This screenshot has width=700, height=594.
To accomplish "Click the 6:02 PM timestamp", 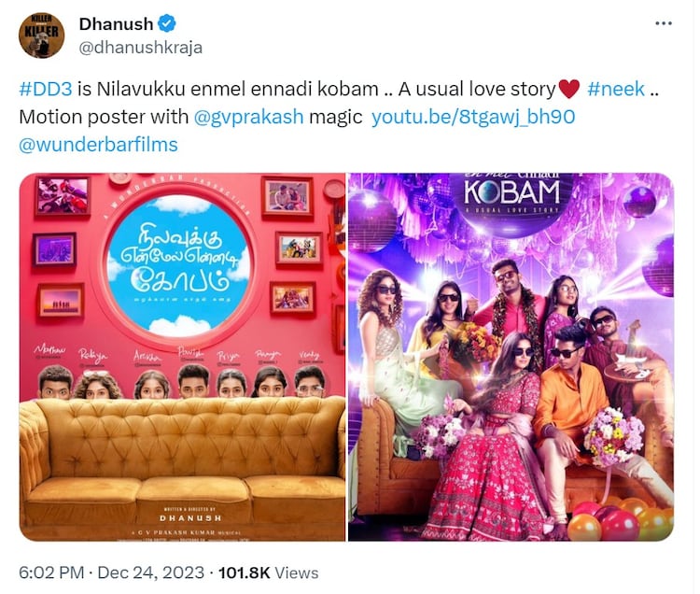I will 51,573.
